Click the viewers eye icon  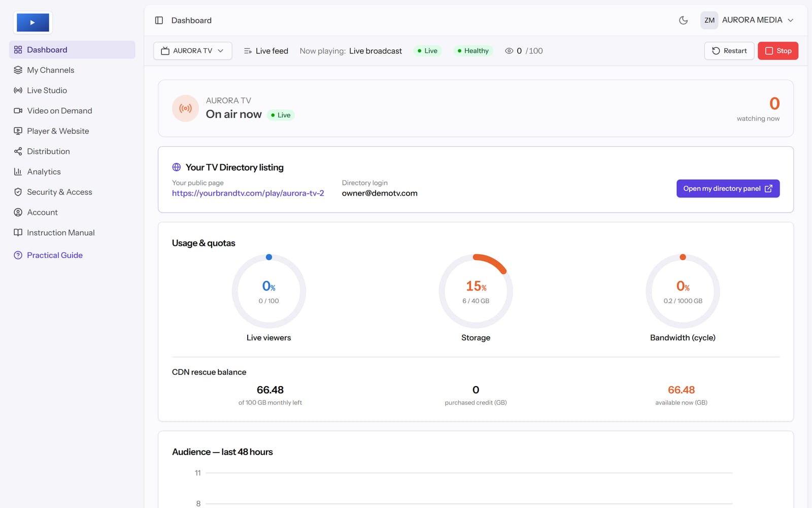[x=509, y=51]
